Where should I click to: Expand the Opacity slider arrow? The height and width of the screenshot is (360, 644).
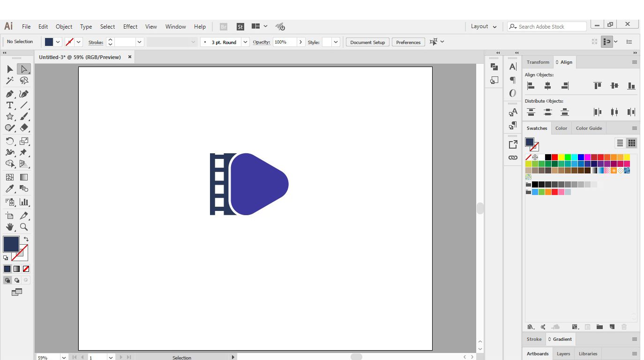coord(301,42)
